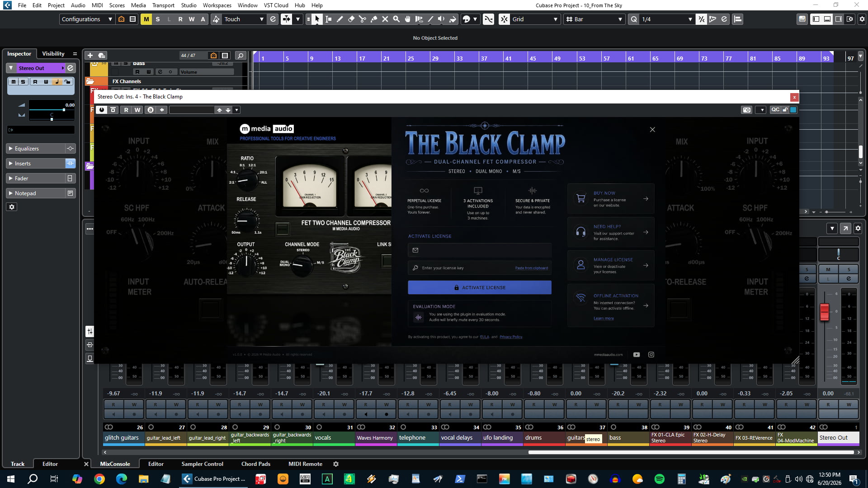Open track search magnifier in track list
This screenshot has width=868, height=488.
click(x=241, y=55)
